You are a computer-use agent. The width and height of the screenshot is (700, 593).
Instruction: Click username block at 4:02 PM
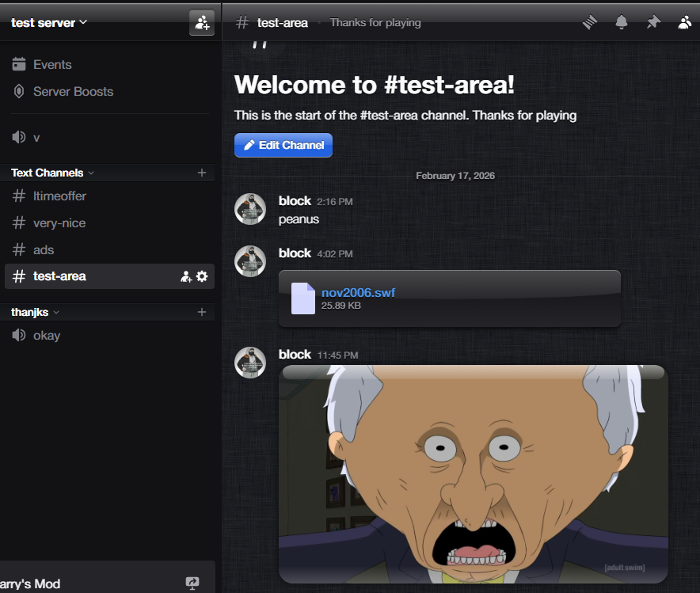click(x=295, y=253)
